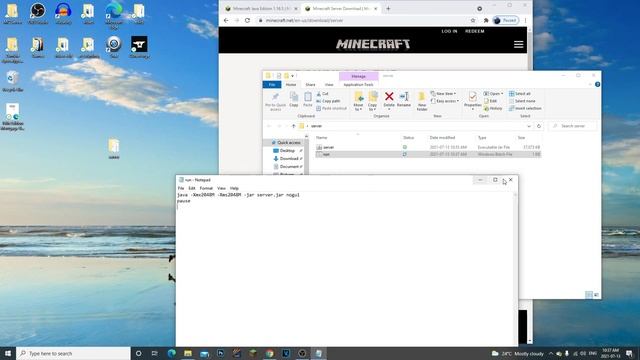Click in the Search server box

point(573,126)
